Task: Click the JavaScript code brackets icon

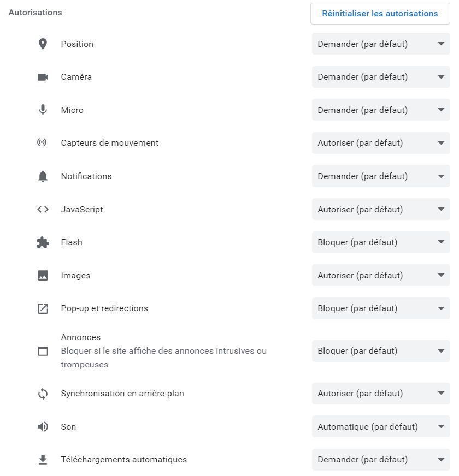Action: pyautogui.click(x=43, y=210)
